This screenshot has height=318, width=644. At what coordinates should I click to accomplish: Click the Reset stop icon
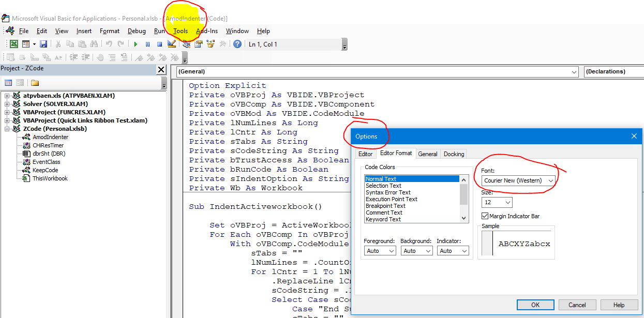coord(159,44)
